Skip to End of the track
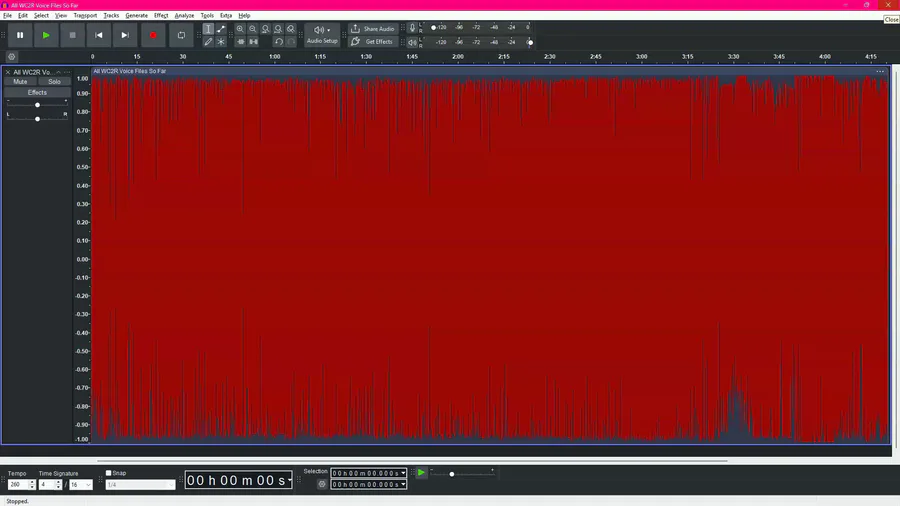The height and width of the screenshot is (506, 900). tap(125, 35)
